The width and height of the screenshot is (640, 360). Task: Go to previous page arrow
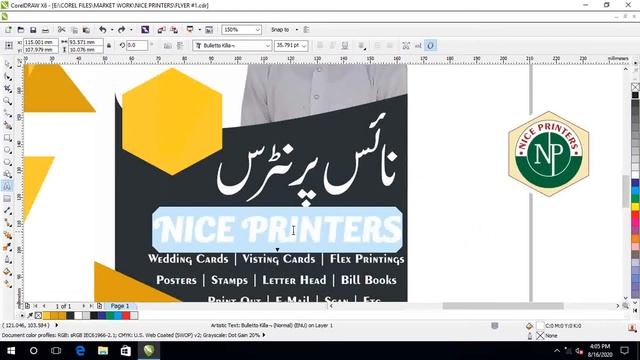coord(44,306)
